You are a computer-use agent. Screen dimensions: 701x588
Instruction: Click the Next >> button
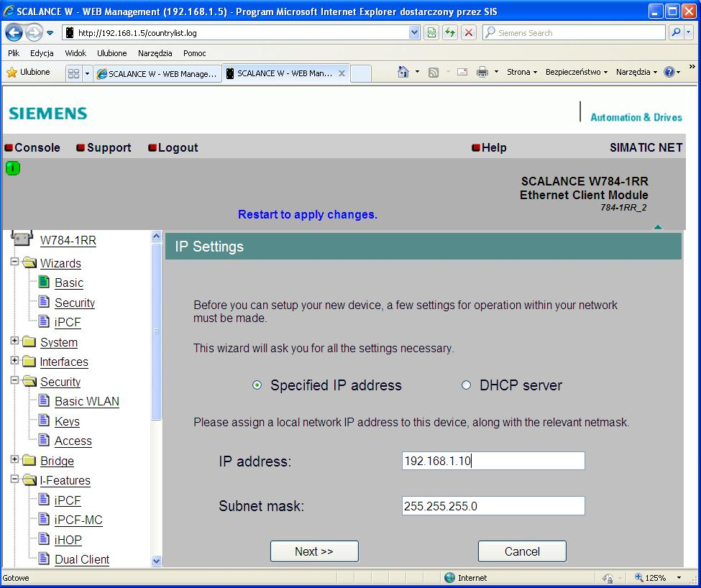[314, 551]
